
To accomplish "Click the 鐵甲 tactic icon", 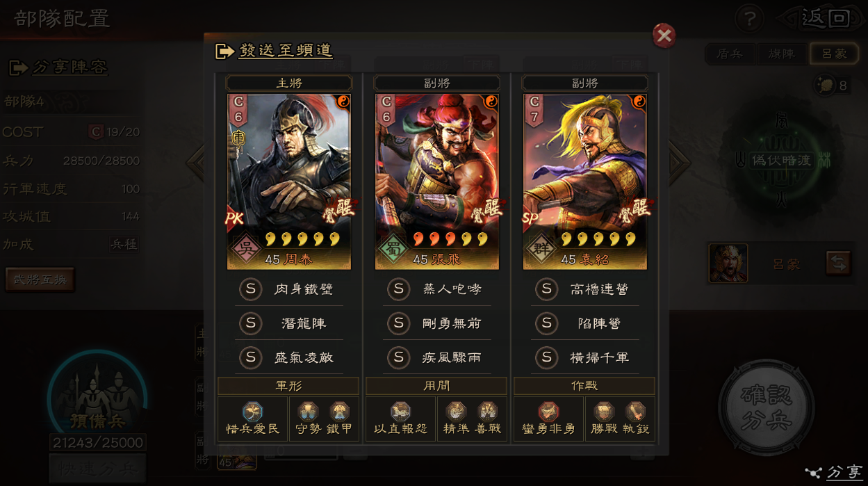I will tap(339, 412).
